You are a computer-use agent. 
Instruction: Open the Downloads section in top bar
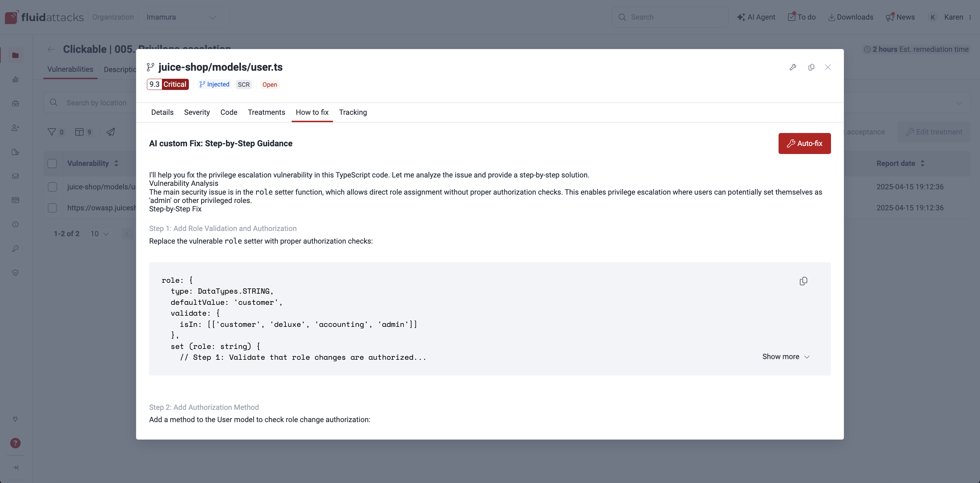(x=851, y=17)
